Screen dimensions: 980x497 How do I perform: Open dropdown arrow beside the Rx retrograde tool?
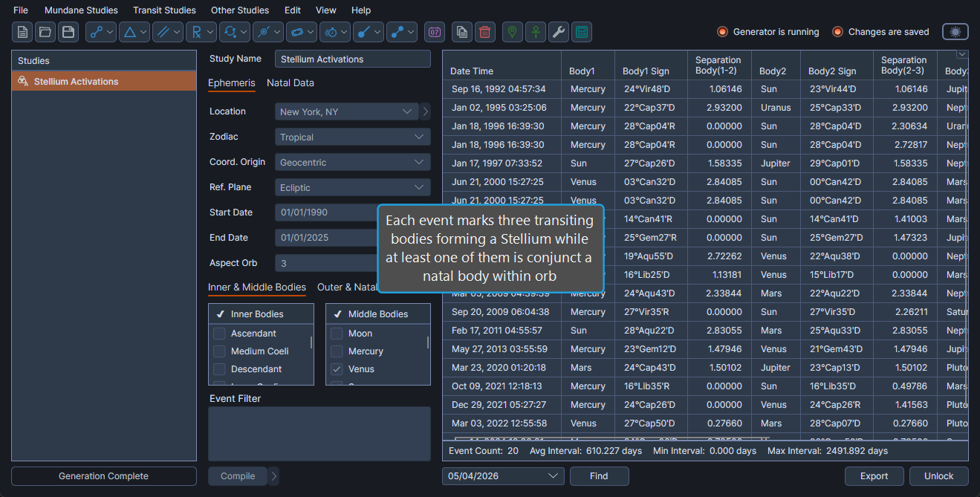coord(210,32)
